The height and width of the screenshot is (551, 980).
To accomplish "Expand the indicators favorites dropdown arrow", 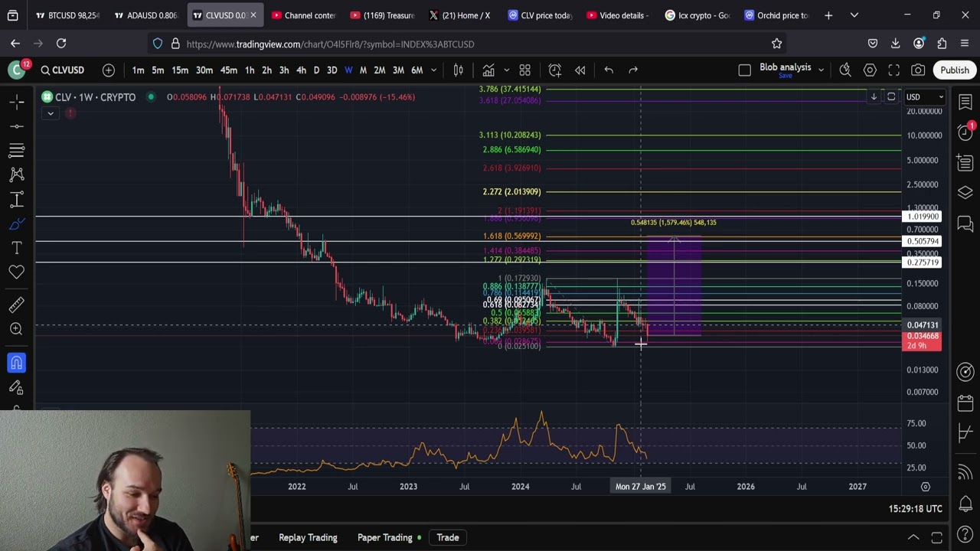I will (506, 70).
